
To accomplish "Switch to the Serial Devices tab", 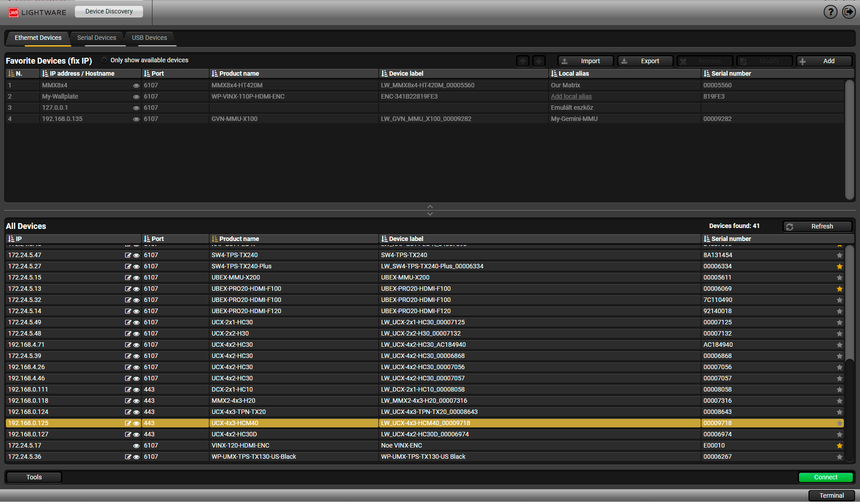I will [x=96, y=38].
